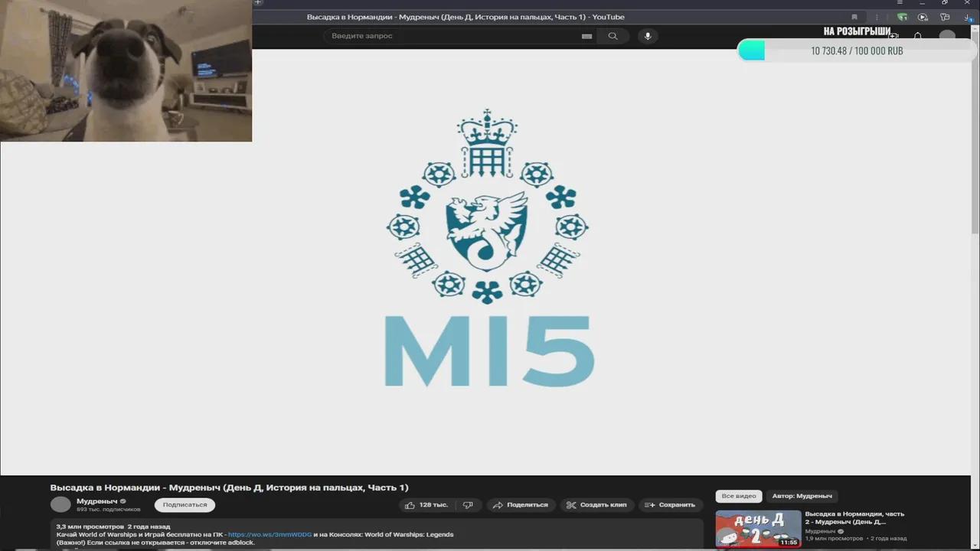Open the browser three-dot page menu
Screen dimensions: 980x551
click(876, 17)
